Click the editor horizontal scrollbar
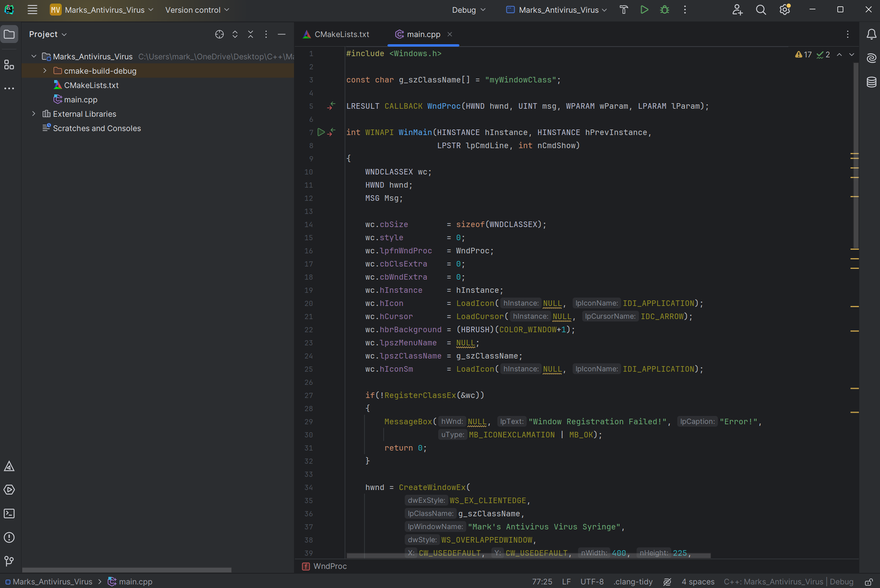The height and width of the screenshot is (588, 880). 529,556
